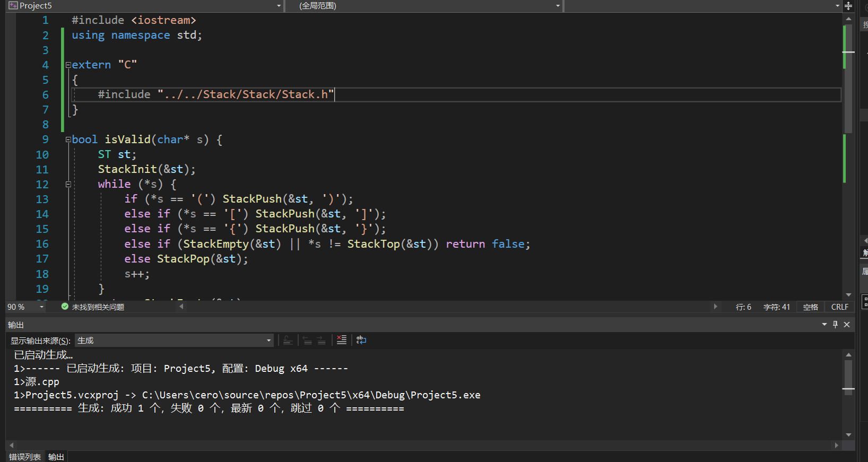Click the 'ST st;' declaration line
The height and width of the screenshot is (462, 868).
coord(117,154)
